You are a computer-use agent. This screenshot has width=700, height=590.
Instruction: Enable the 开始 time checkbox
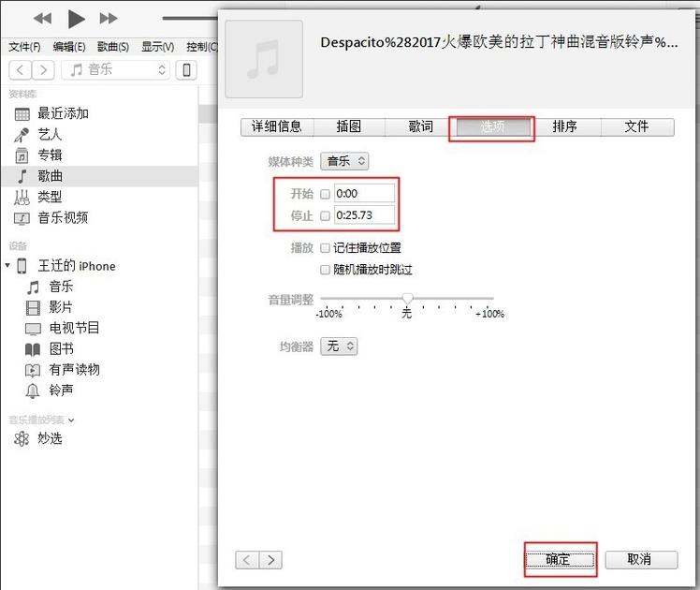325,194
